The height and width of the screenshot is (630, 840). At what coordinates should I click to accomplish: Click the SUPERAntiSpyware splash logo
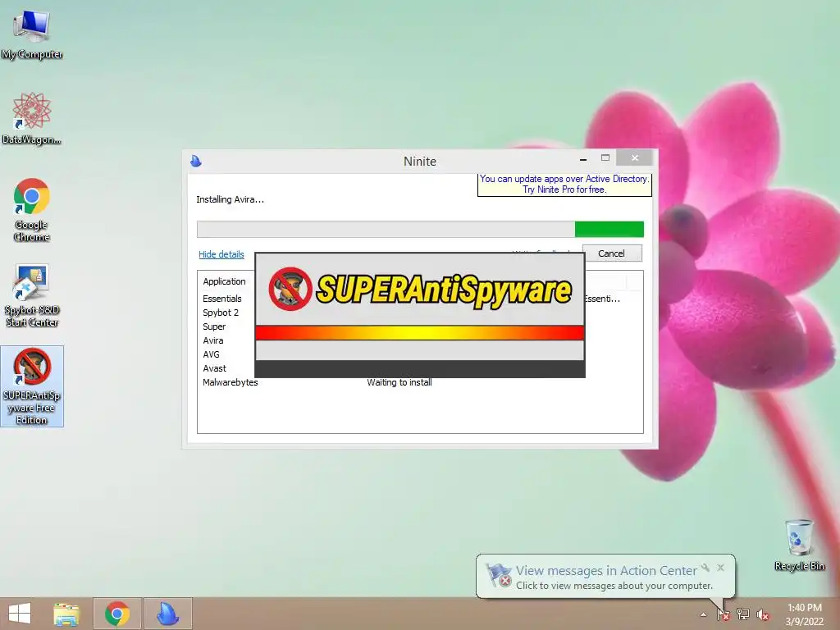tap(420, 290)
